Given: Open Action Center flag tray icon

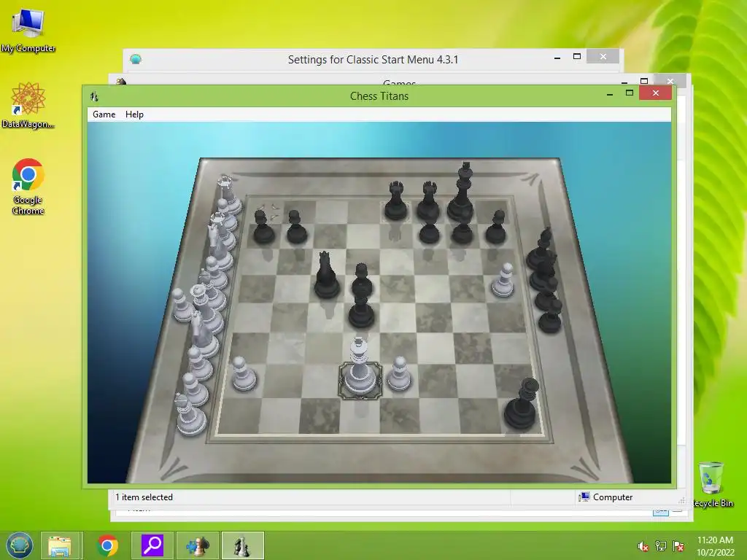Looking at the screenshot, I should (678, 546).
